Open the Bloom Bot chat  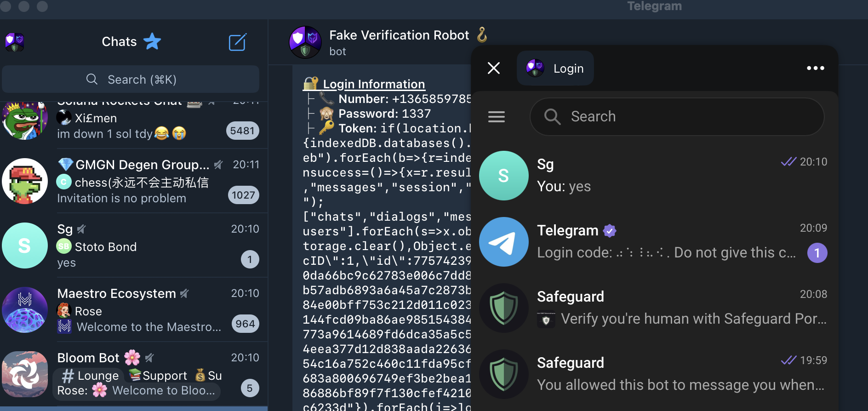tap(134, 374)
